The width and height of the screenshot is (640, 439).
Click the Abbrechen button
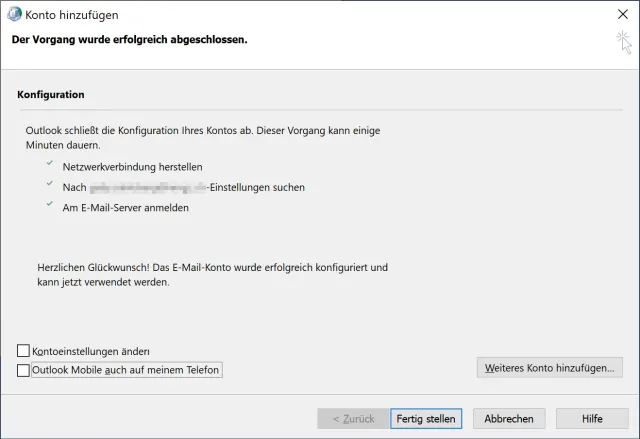pos(509,419)
